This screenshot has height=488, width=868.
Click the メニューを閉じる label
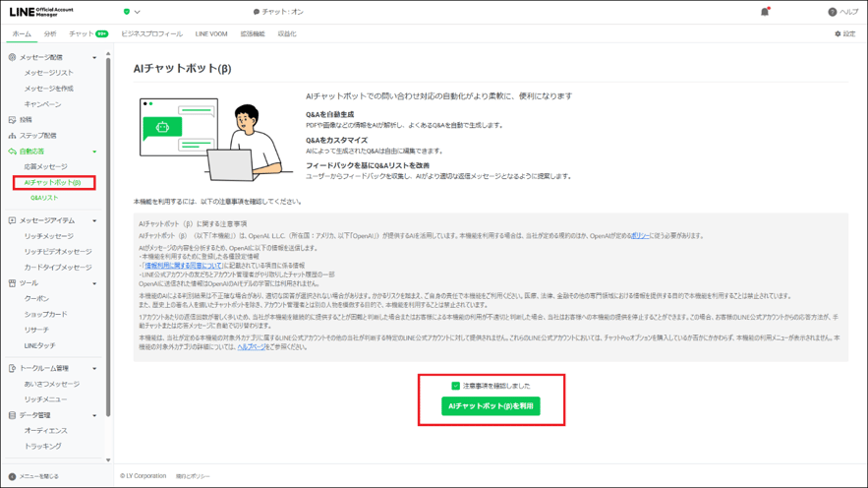(x=39, y=476)
